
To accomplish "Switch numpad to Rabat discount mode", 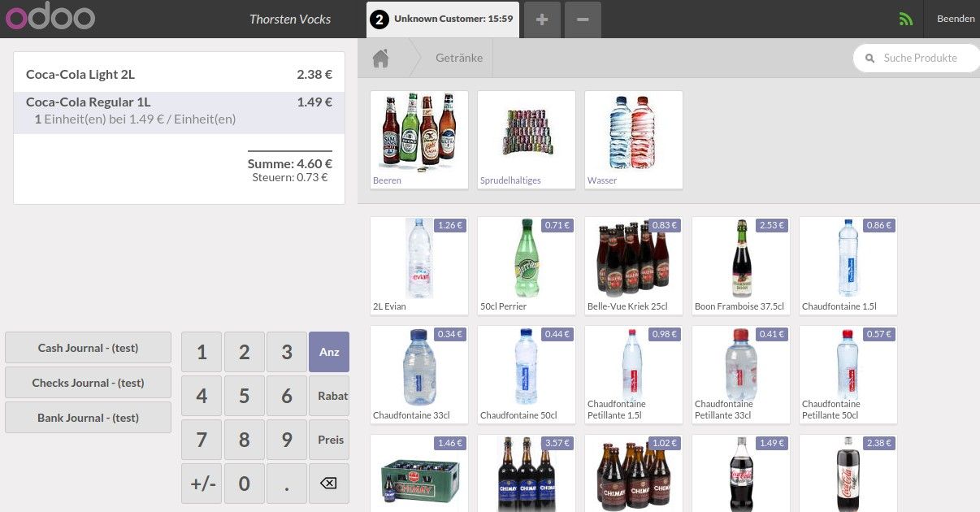I will (329, 396).
